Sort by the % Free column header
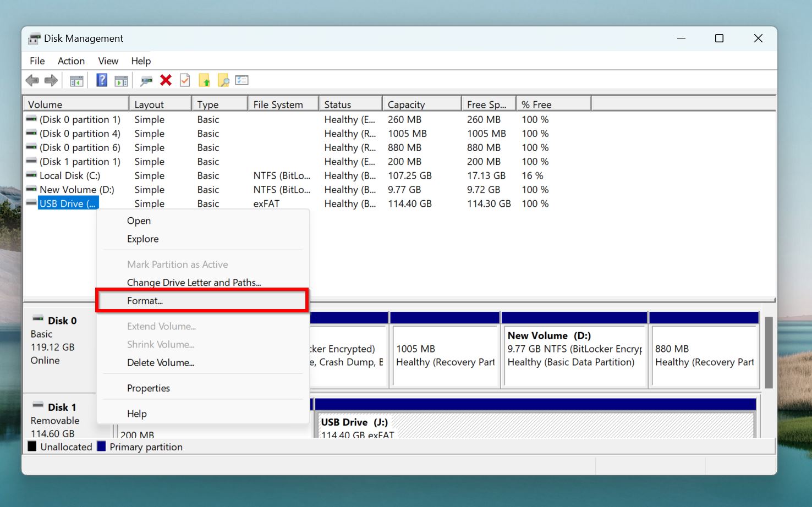The height and width of the screenshot is (507, 812). coord(553,104)
